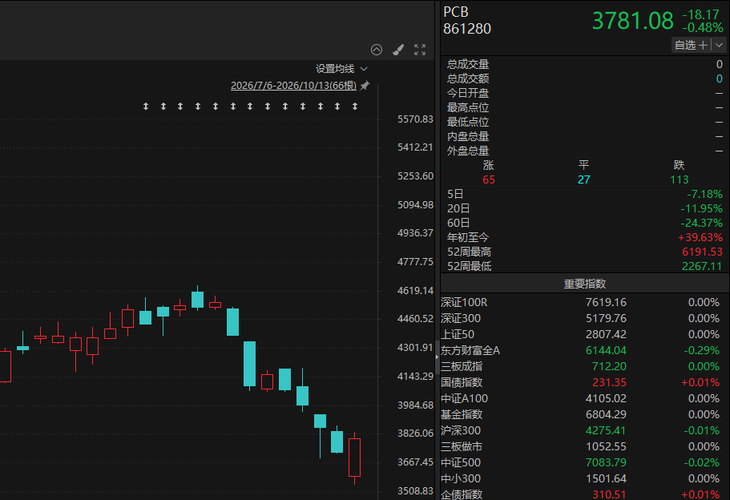Click the panel collapse handle between chart and sidebar
Screen dimensions: 730x500
(x=437, y=357)
